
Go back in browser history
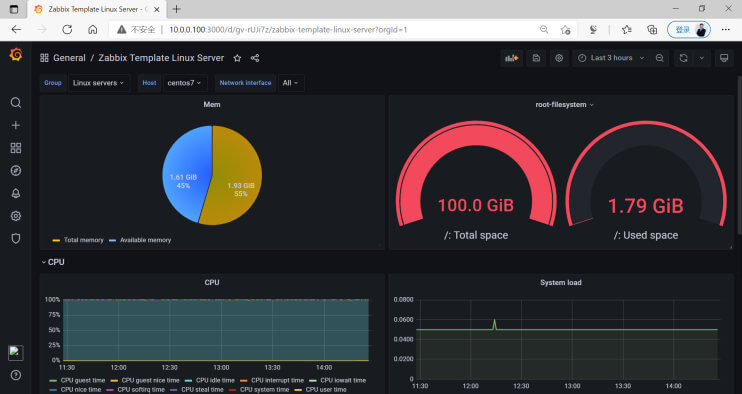(x=16, y=29)
